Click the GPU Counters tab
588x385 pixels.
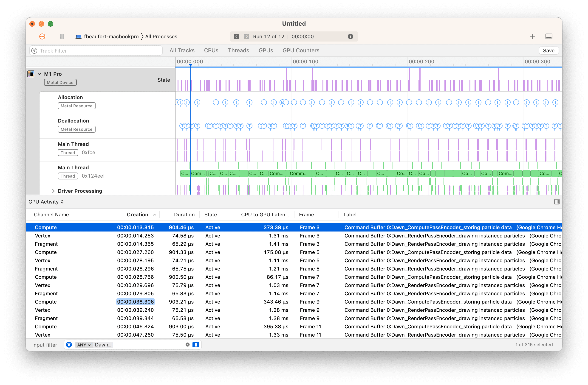point(302,50)
